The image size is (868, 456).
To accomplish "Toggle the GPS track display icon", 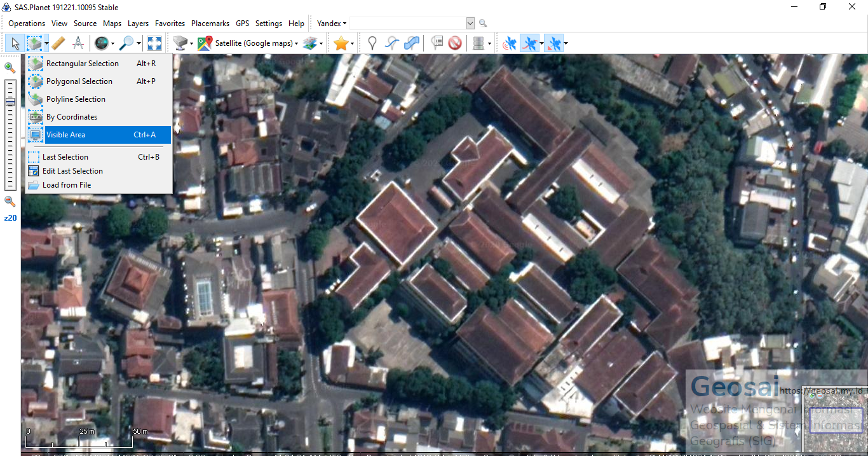I will pyautogui.click(x=531, y=43).
